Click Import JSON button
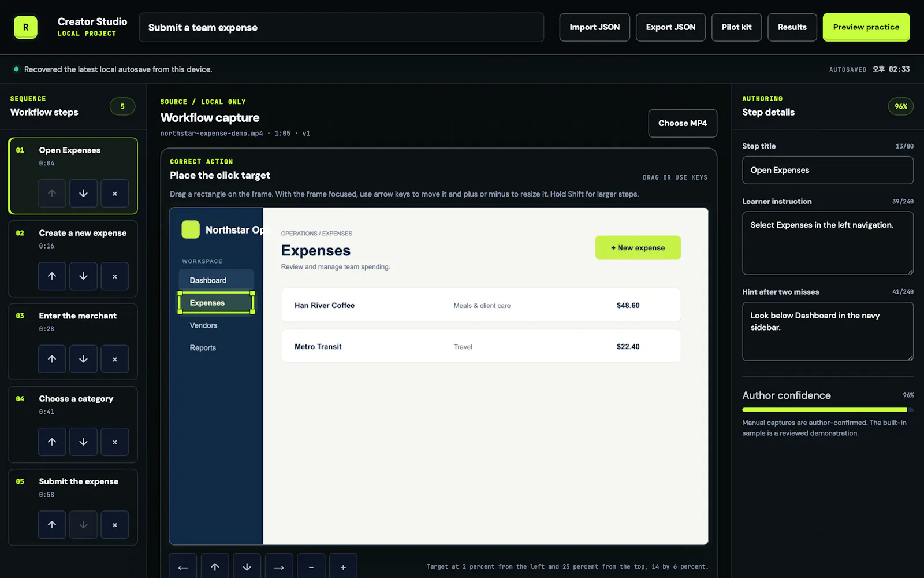Viewport: 924px width, 578px height. (594, 27)
